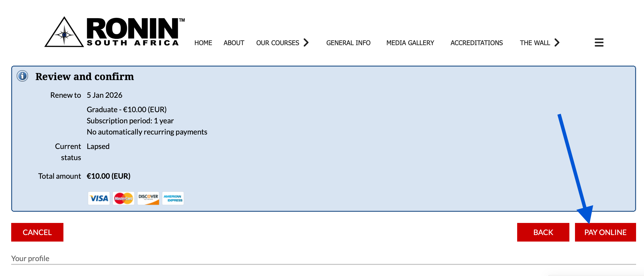The image size is (644, 276).
Task: Click the Your profile heading
Action: pyautogui.click(x=30, y=258)
